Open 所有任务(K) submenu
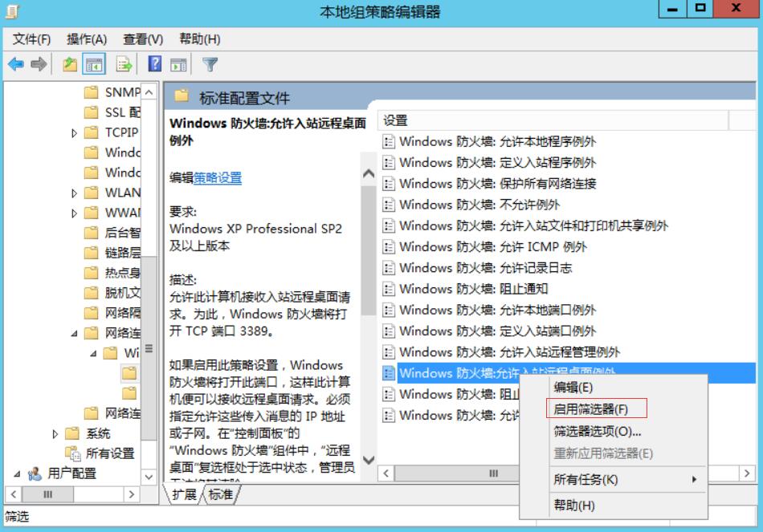Viewport: 763px width, 532px height. coord(613,480)
